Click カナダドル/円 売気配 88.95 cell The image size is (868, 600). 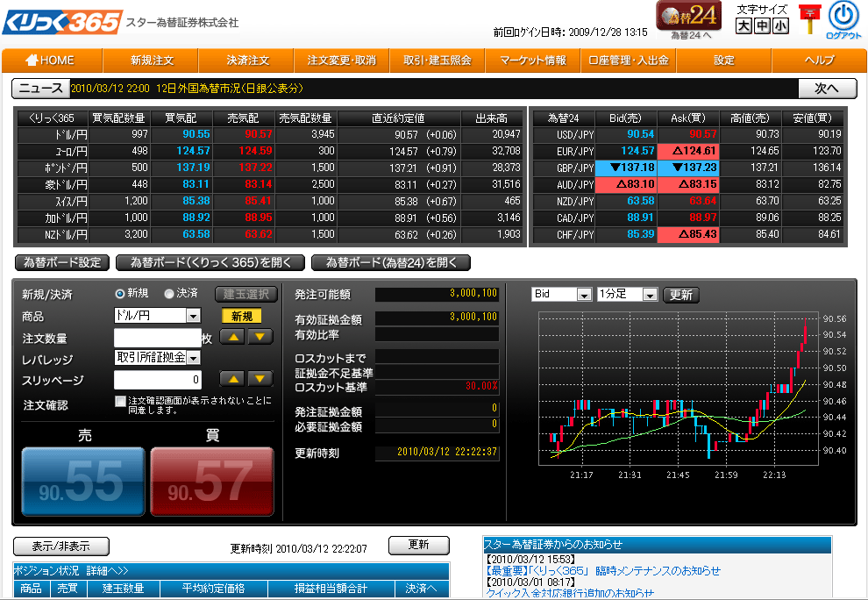click(x=244, y=218)
